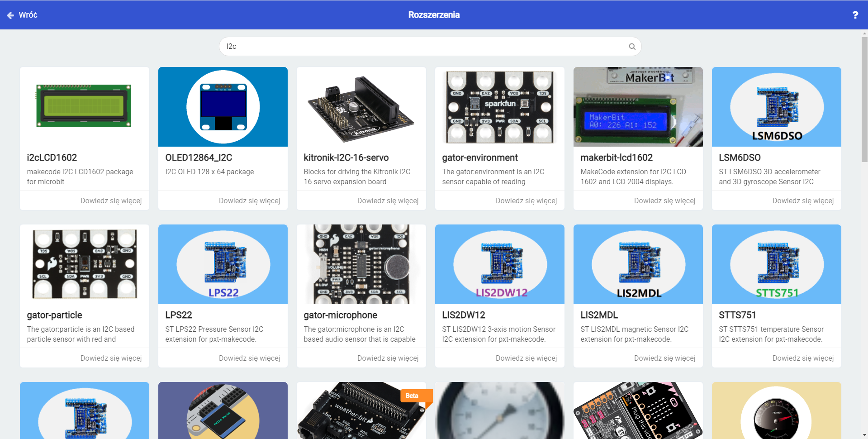868x439 pixels.
Task: Click the gator-environment title text
Action: 480,157
